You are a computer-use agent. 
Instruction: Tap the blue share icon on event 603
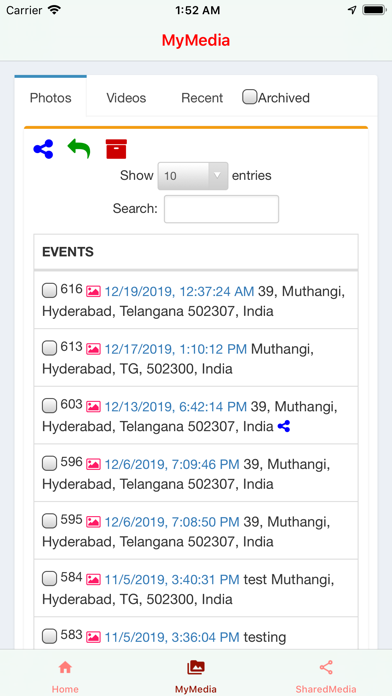click(x=284, y=427)
